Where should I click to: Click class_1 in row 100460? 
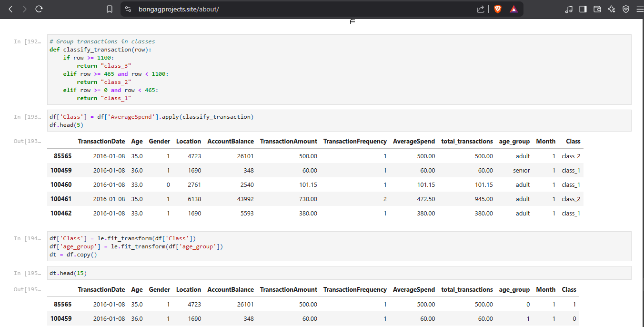pos(571,184)
